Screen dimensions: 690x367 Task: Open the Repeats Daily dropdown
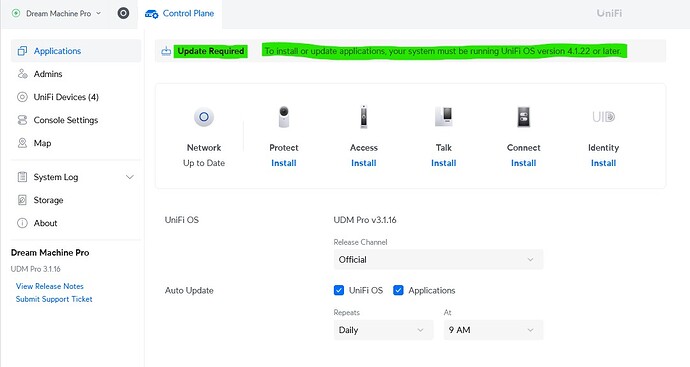pyautogui.click(x=383, y=330)
